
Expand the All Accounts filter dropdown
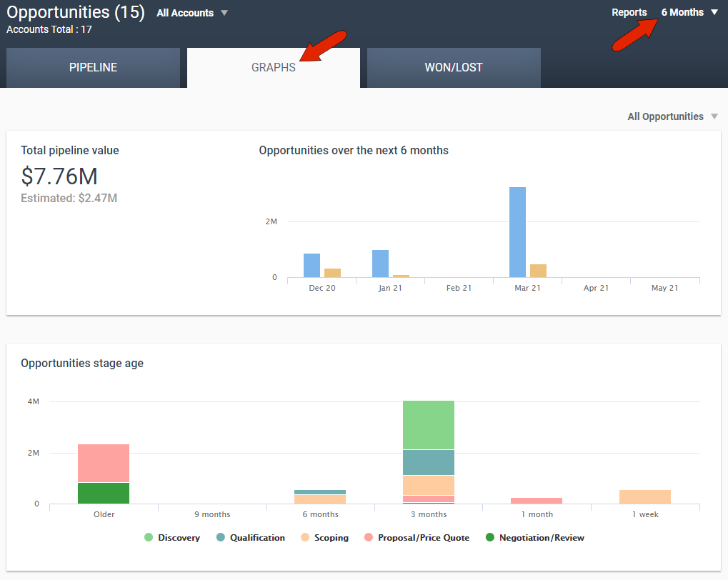pyautogui.click(x=191, y=13)
